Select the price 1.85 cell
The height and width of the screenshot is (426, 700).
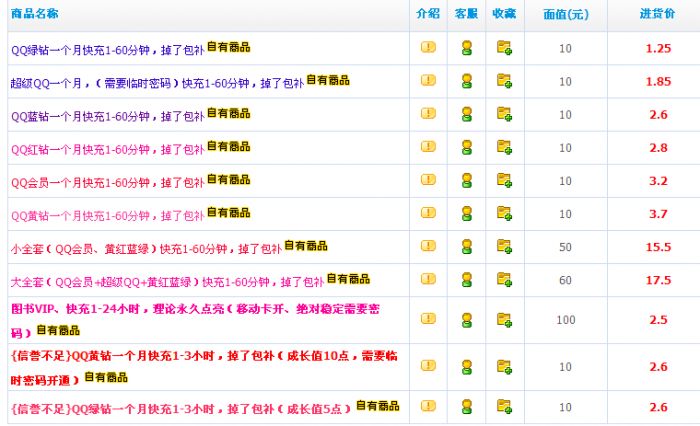658,81
